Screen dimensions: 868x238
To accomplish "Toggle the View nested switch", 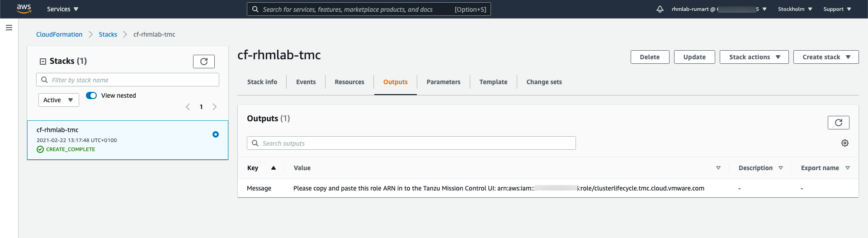I will (91, 95).
